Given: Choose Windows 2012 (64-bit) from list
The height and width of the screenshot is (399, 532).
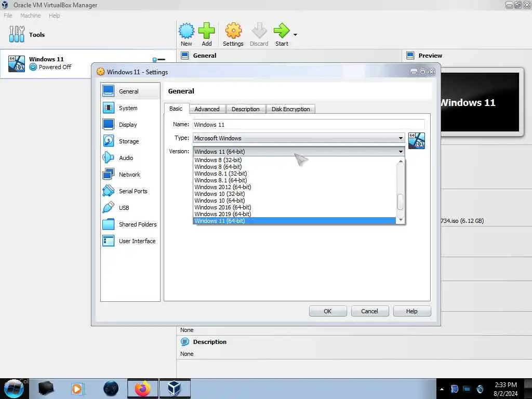Looking at the screenshot, I should click(294, 187).
